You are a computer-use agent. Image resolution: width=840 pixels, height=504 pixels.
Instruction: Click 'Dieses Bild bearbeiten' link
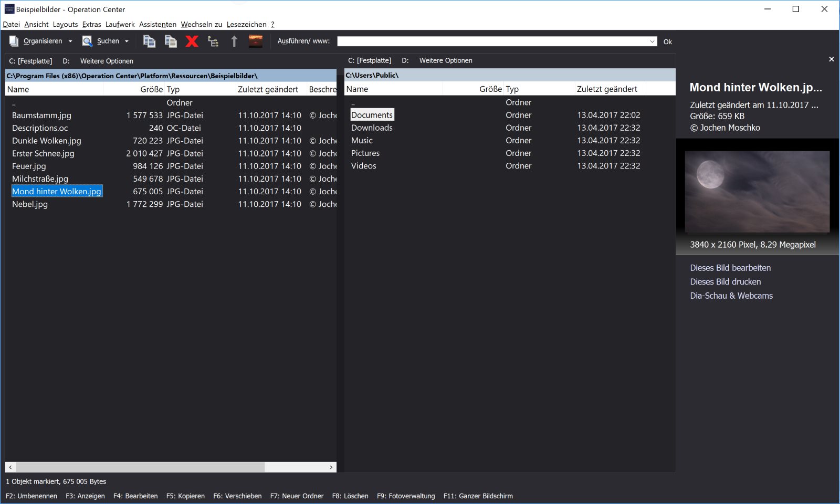pos(730,268)
